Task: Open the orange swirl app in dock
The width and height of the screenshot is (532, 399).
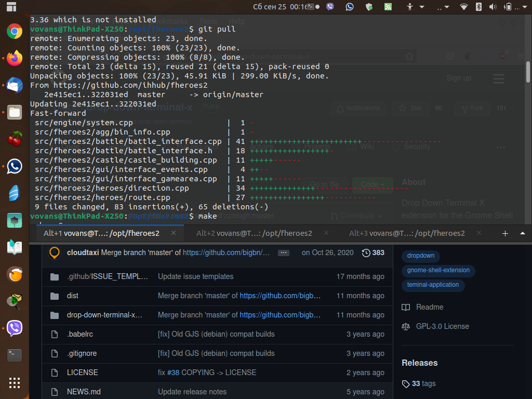Action: 14,274
